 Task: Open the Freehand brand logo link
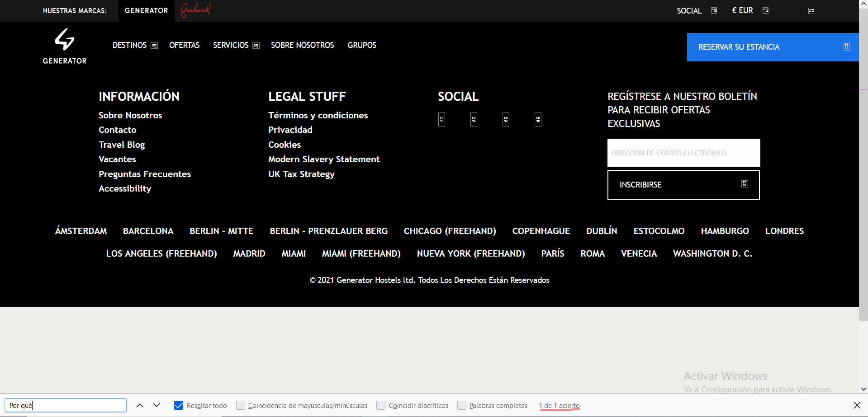tap(195, 10)
